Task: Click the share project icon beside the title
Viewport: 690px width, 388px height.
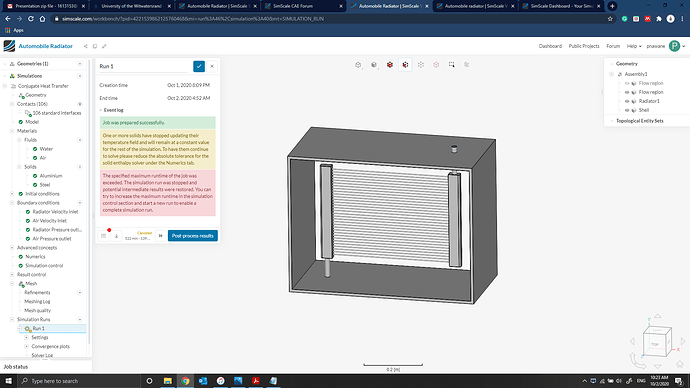Action: tap(86, 46)
